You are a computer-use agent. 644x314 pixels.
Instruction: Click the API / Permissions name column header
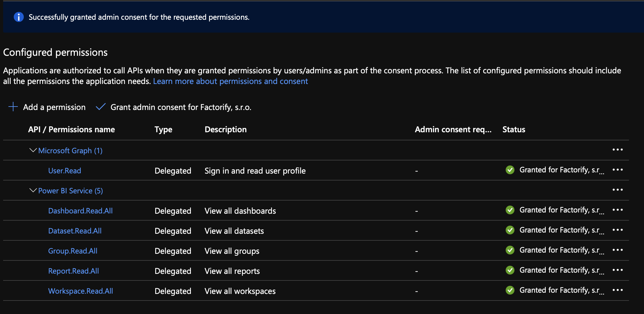point(71,129)
